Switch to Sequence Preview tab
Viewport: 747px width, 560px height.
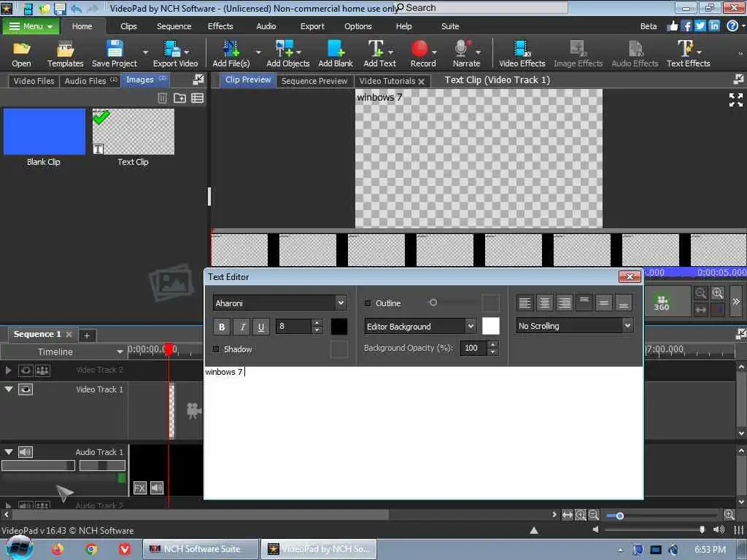[314, 81]
